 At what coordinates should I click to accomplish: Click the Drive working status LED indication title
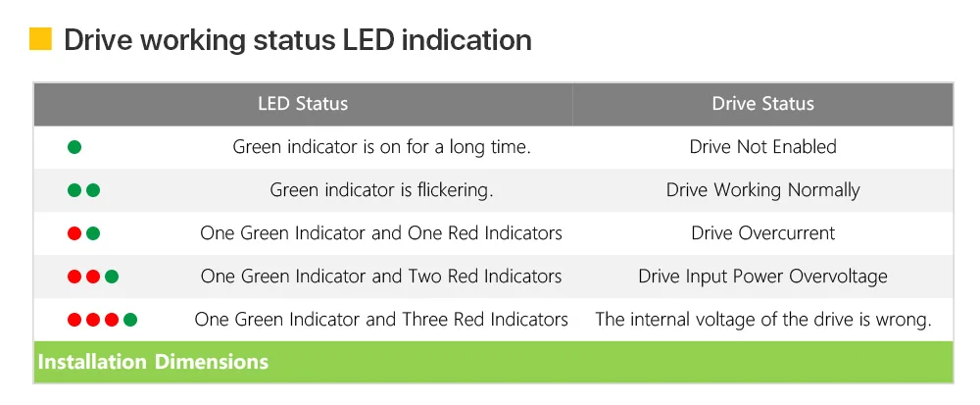298,40
